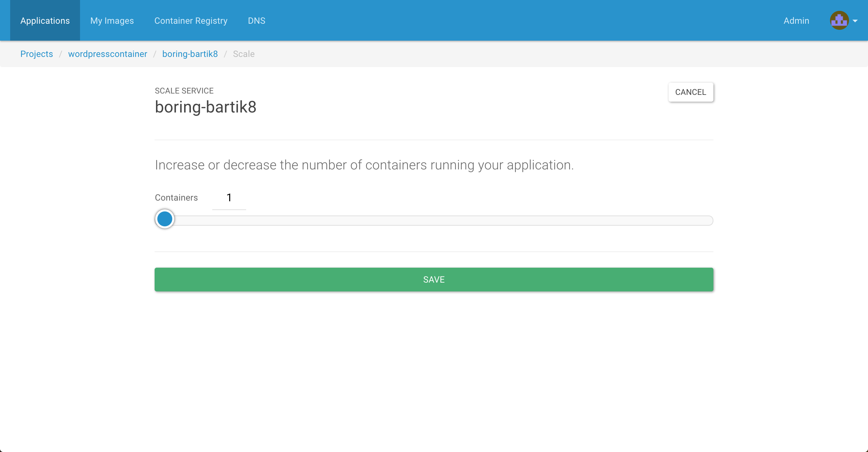This screenshot has height=452, width=868.
Task: Go back to boring-bartik8 breadcrumb
Action: 190,54
